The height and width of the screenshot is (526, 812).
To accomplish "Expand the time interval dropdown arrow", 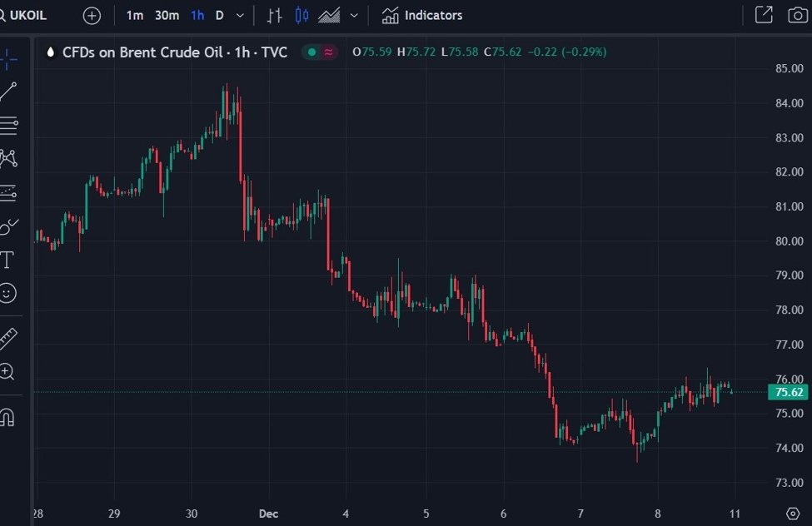I will [x=241, y=15].
